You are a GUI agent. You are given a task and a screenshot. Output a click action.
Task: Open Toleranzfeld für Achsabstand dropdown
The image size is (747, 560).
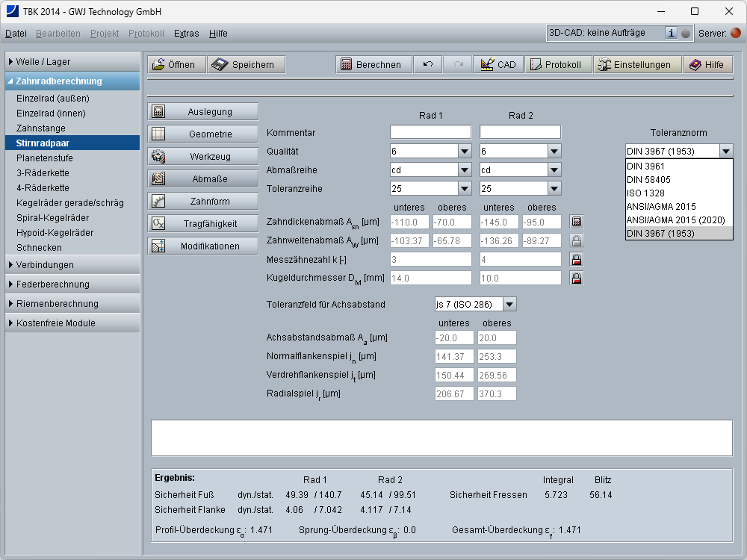point(509,304)
